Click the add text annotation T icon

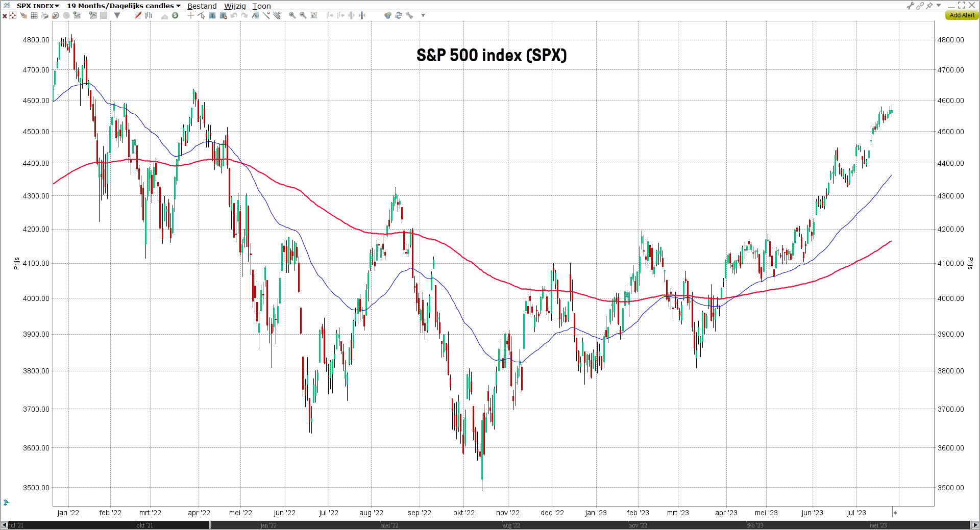tap(212, 15)
